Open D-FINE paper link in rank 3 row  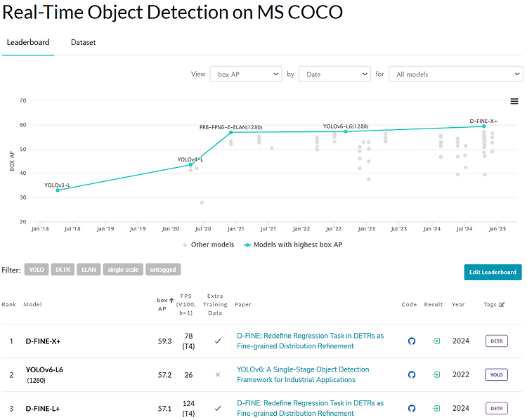[310, 408]
